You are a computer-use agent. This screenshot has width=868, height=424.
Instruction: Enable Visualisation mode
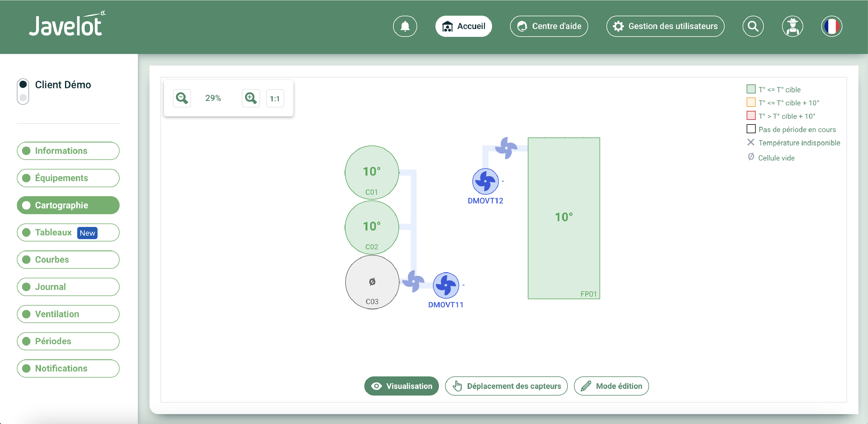(401, 386)
